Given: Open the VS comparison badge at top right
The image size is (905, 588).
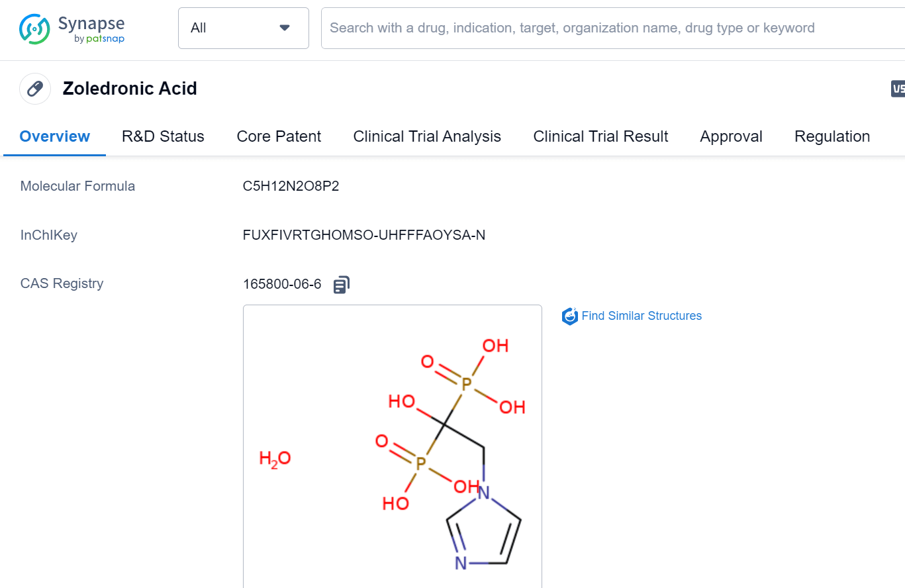Looking at the screenshot, I should pos(898,88).
